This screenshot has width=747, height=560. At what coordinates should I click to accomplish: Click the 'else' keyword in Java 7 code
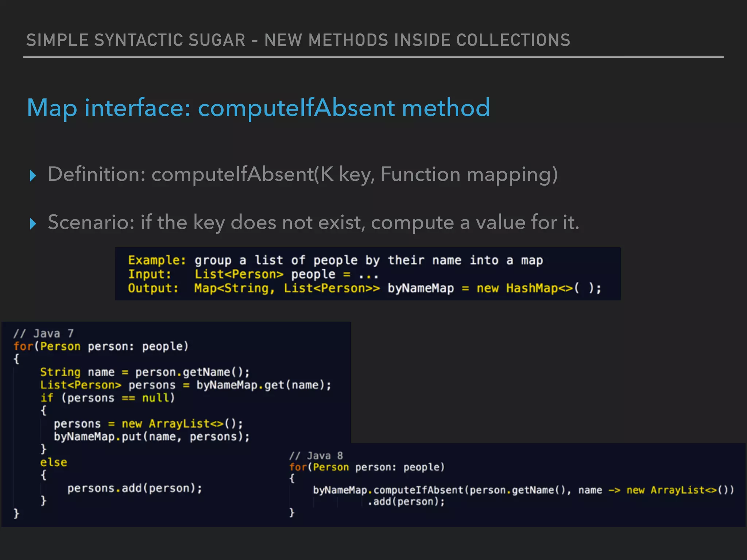54,463
